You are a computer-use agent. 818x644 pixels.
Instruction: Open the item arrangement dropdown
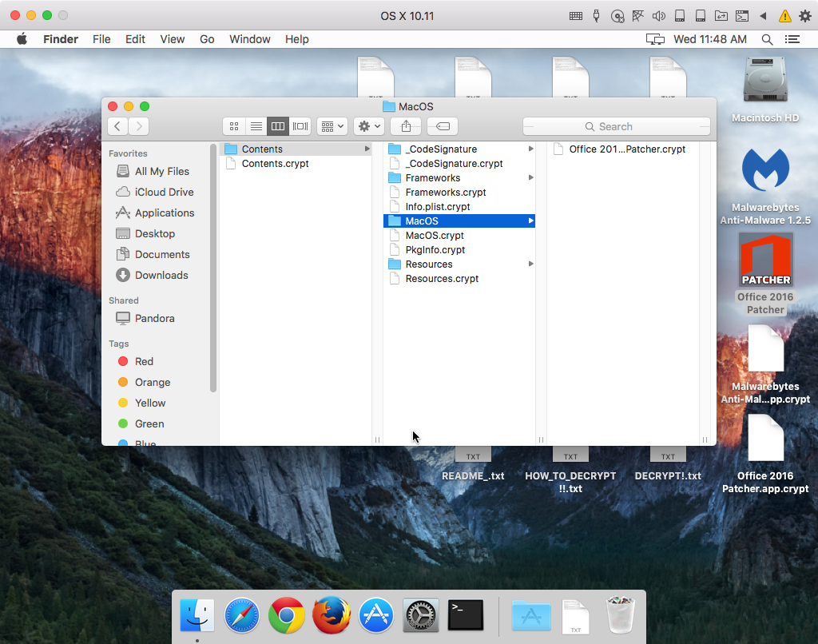pyautogui.click(x=332, y=126)
